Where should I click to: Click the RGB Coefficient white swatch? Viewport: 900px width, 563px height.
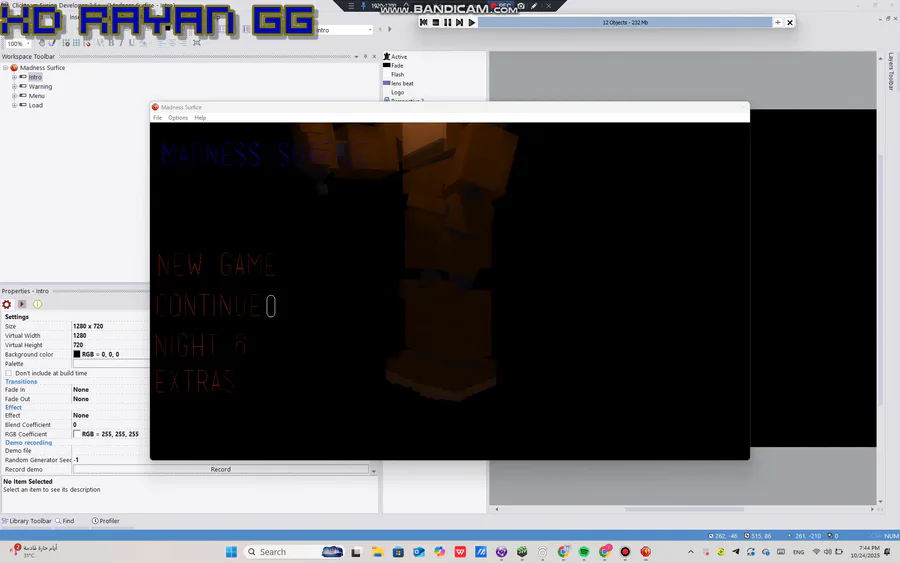point(77,434)
